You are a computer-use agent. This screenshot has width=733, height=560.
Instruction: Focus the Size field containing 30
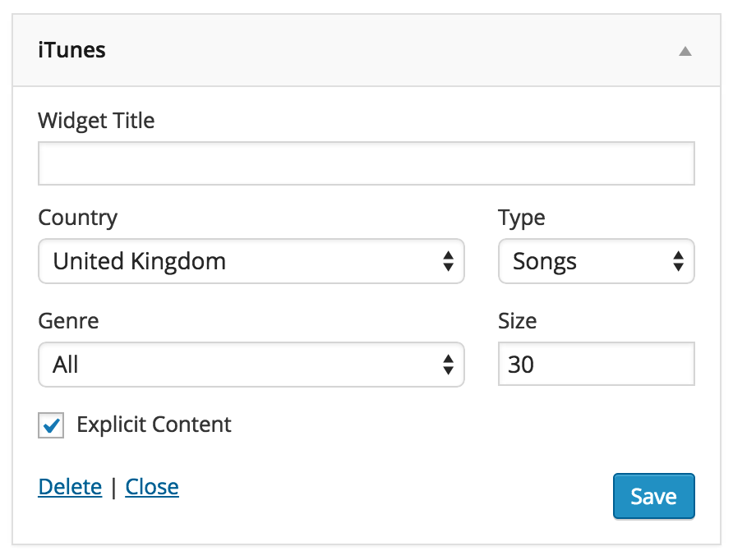point(596,364)
